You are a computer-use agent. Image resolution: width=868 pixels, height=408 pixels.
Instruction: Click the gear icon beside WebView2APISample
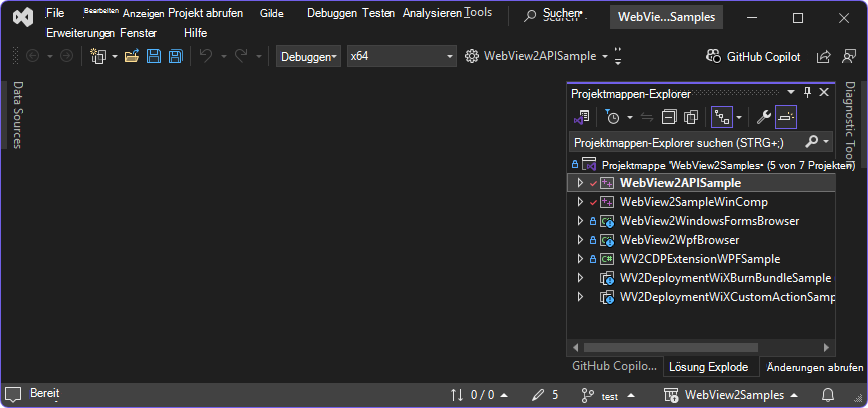click(472, 56)
